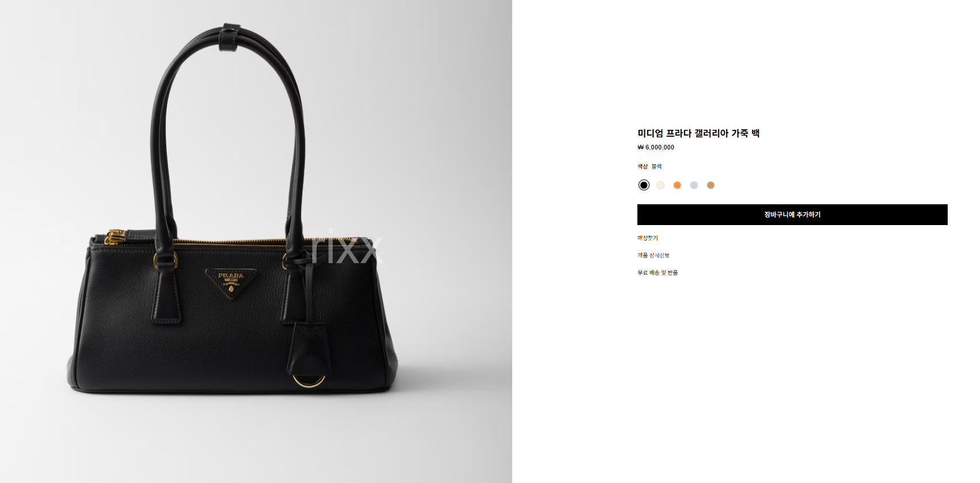Viewport: 980px width, 483px height.
Task: Click the 색상 label
Action: coord(643,166)
